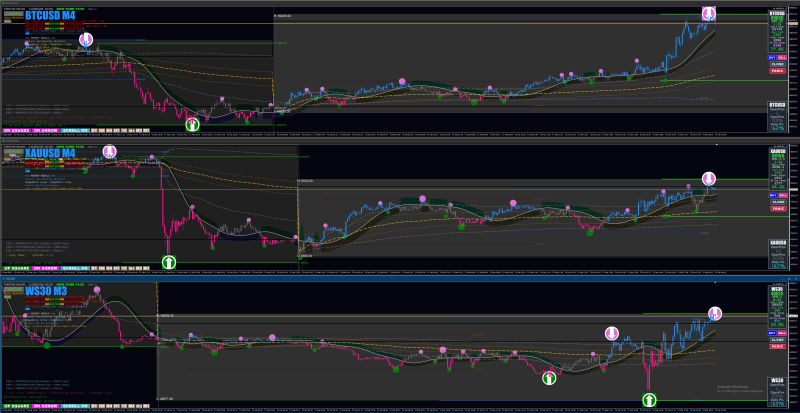Switch BTCUSD chart to D1 timeframe
The width and height of the screenshot is (800, 413).
pyautogui.click(x=94, y=131)
